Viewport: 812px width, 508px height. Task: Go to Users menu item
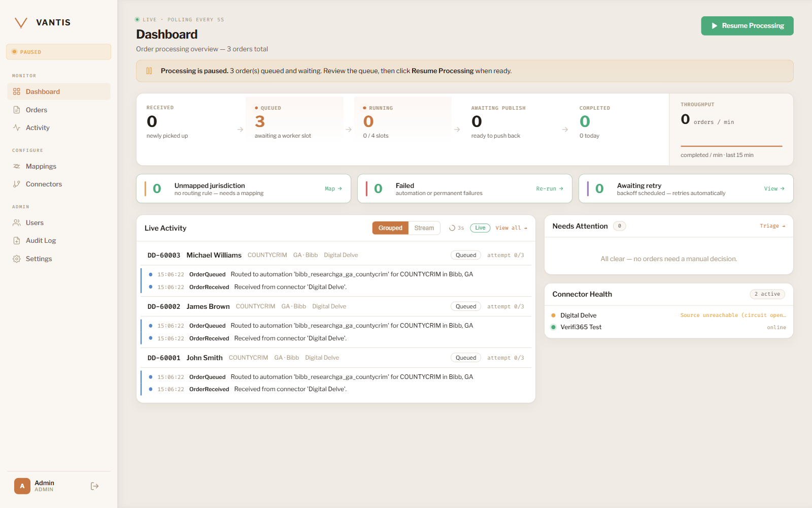58,223
